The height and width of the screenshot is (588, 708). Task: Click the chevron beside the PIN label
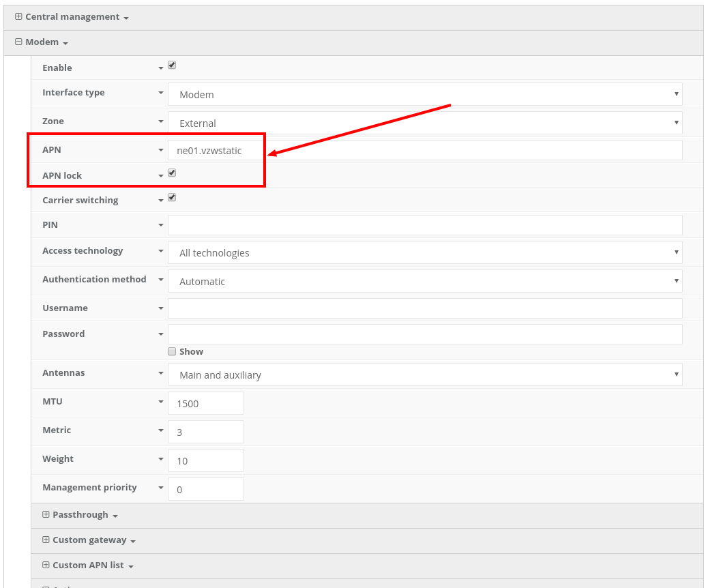(x=161, y=224)
